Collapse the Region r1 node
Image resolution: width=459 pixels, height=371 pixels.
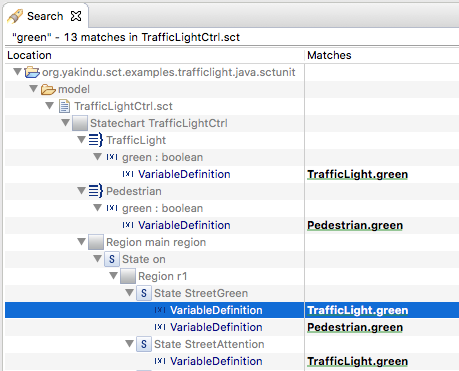pos(113,275)
